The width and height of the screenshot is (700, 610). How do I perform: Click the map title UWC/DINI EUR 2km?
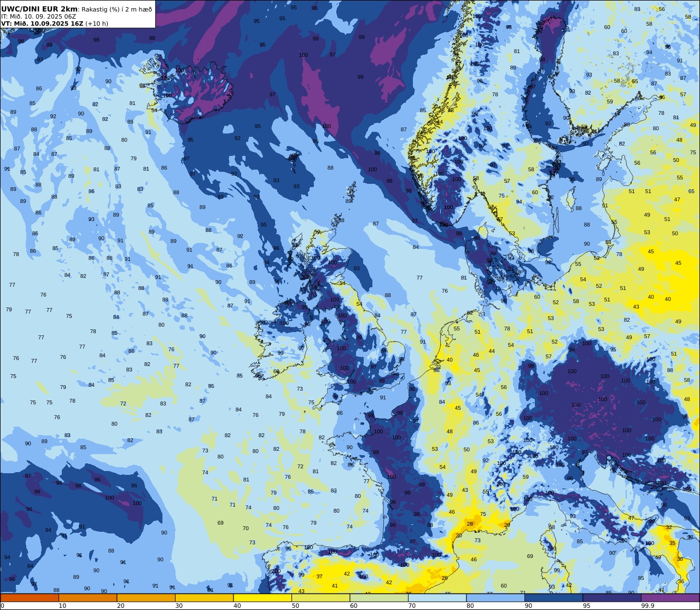coord(39,9)
